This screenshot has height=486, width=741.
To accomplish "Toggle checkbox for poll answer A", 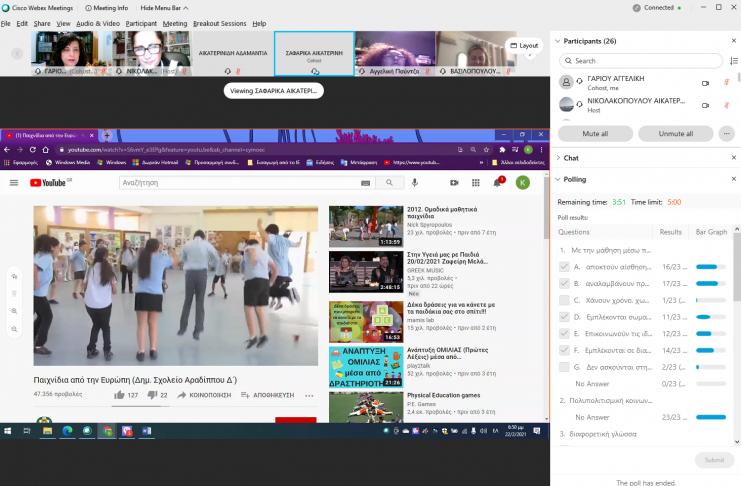I will click(x=564, y=267).
